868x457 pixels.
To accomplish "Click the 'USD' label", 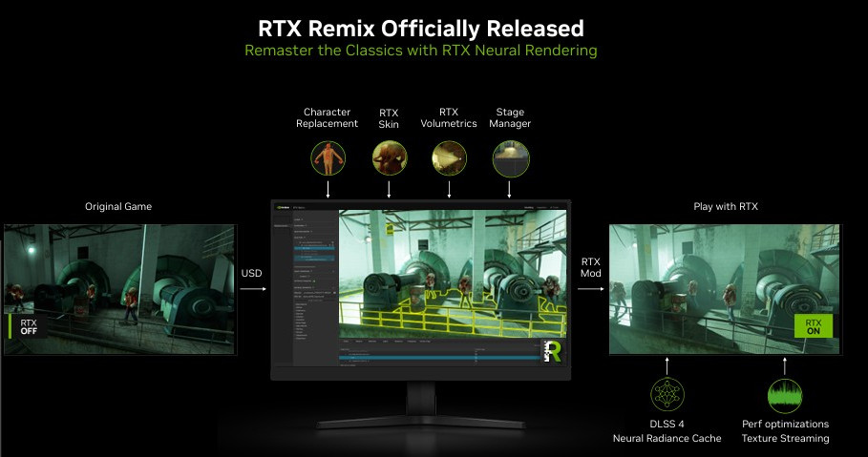I will click(251, 273).
